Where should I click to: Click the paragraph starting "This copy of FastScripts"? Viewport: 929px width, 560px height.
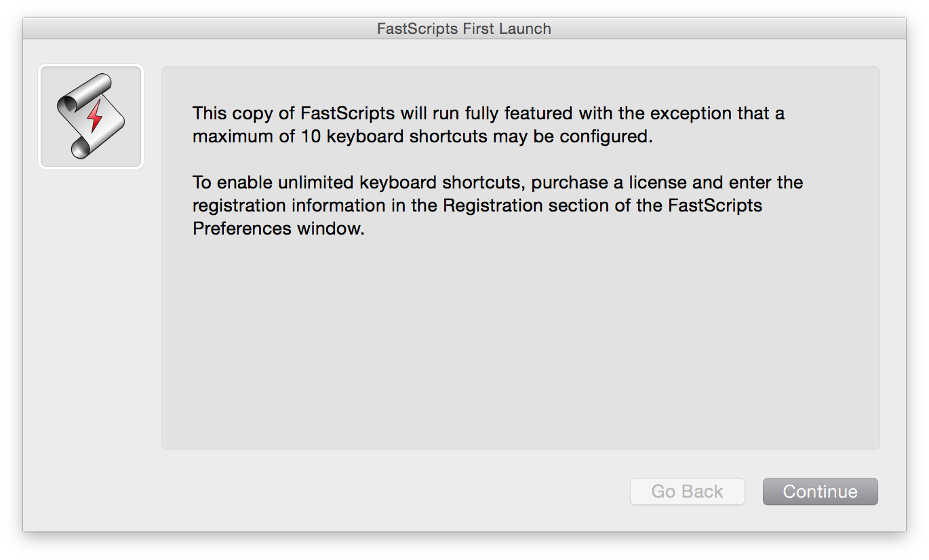[488, 125]
